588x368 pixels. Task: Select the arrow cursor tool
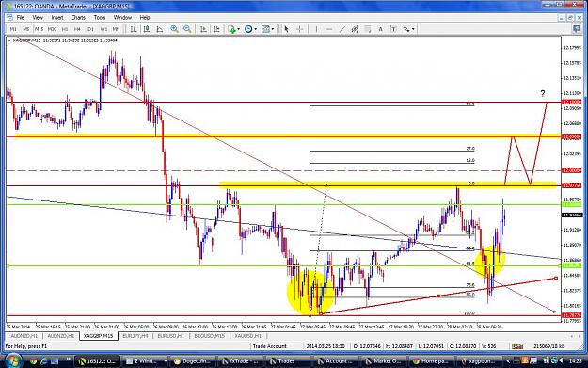click(x=287, y=29)
